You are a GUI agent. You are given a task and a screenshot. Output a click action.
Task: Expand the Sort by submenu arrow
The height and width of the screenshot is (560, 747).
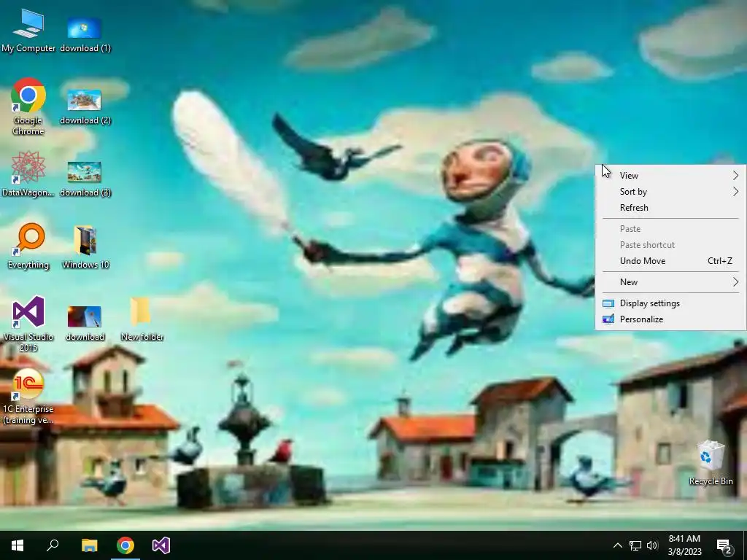pos(735,192)
